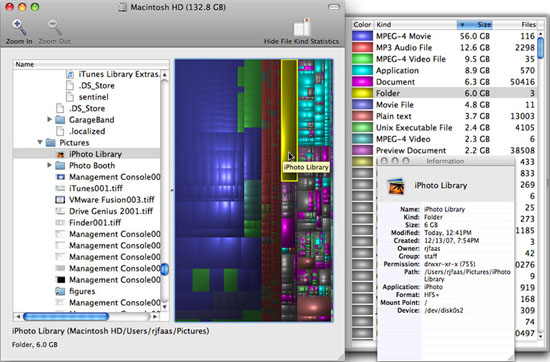
Task: Select the Photo Booth tree item
Action: (87, 165)
